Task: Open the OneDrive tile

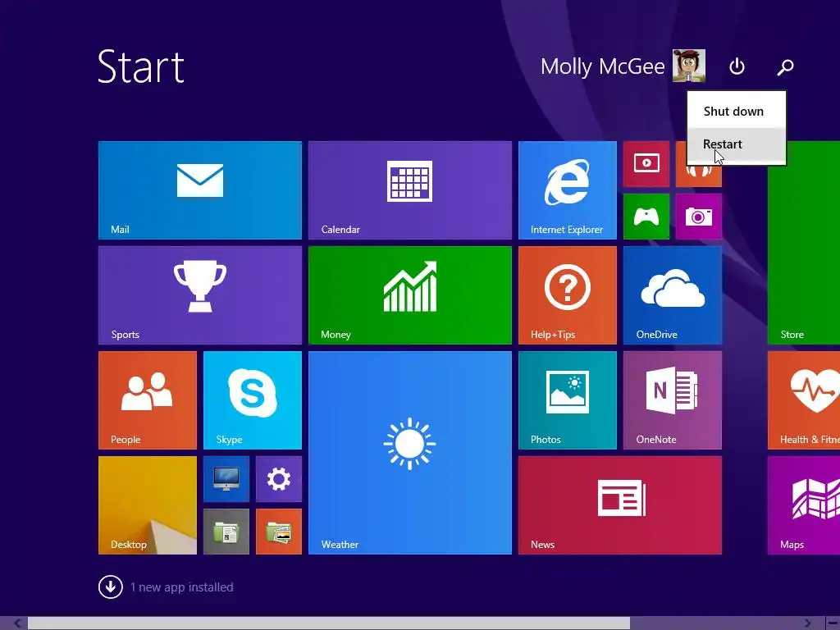Action: [673, 295]
